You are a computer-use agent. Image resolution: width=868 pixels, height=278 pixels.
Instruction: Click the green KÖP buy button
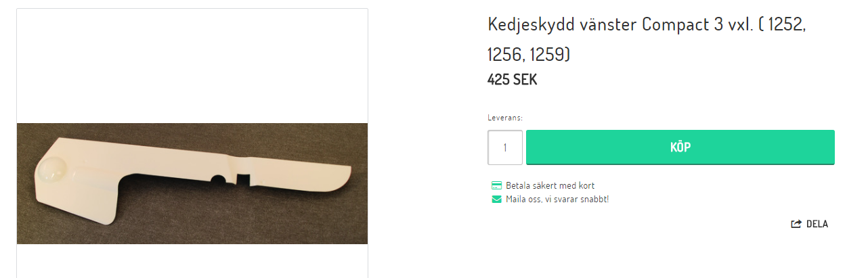pos(680,147)
